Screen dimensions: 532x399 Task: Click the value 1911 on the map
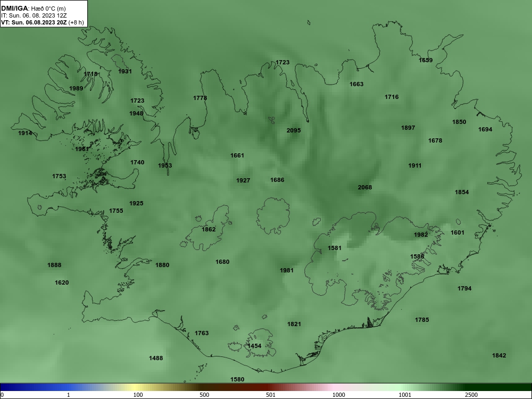[x=414, y=166]
